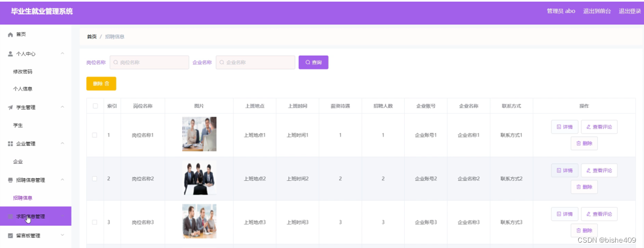Click cell 企业名称2 in the table
Image resolution: width=644 pixels, height=248 pixels.
(469, 178)
